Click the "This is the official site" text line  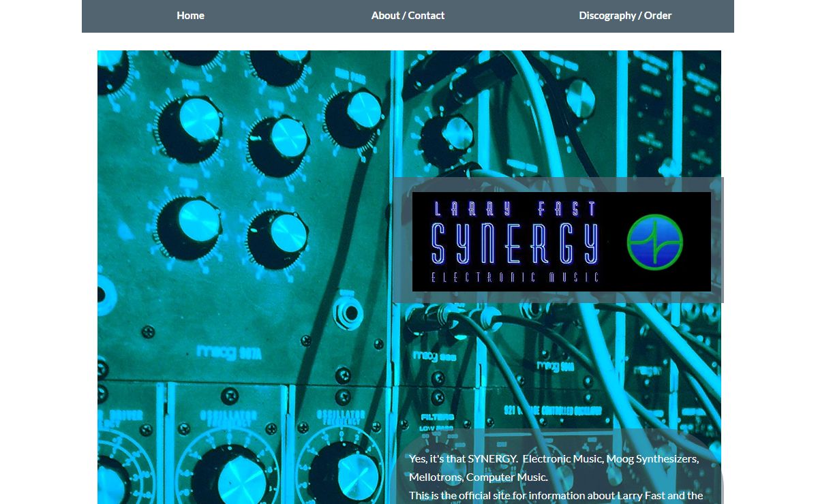coord(556,495)
